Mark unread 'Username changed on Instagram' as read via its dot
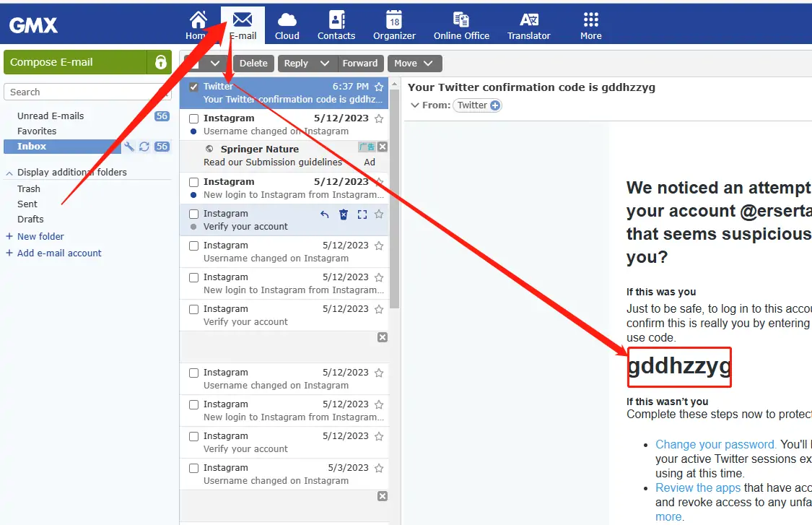Viewport: 812px width, 525px height. click(193, 131)
